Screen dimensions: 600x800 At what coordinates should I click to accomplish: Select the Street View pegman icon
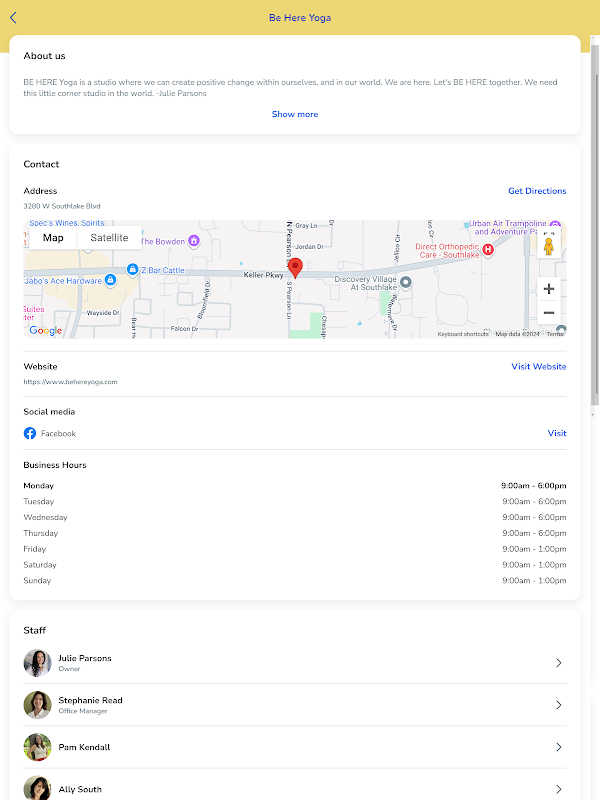pos(548,246)
